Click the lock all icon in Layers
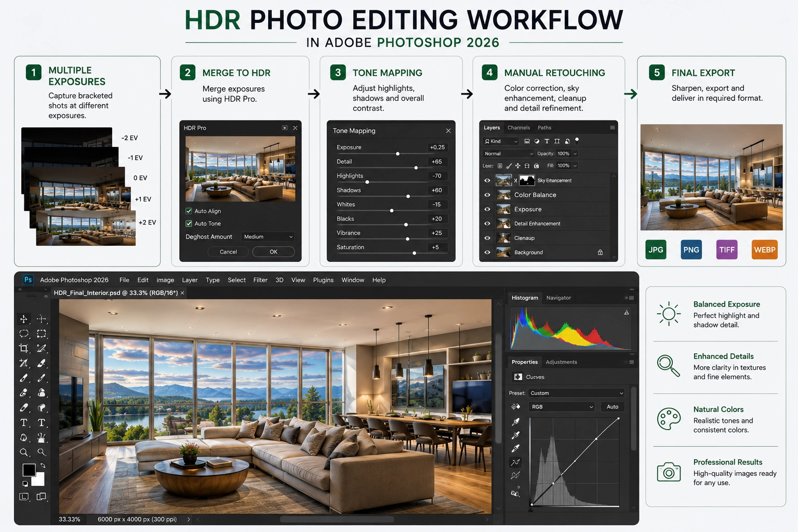The image size is (798, 532). coord(537,166)
